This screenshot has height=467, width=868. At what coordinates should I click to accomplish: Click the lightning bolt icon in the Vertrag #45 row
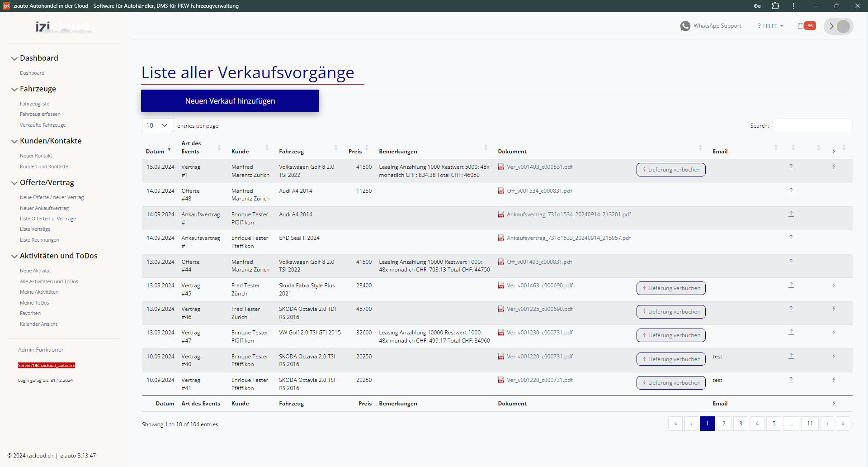pyautogui.click(x=833, y=286)
